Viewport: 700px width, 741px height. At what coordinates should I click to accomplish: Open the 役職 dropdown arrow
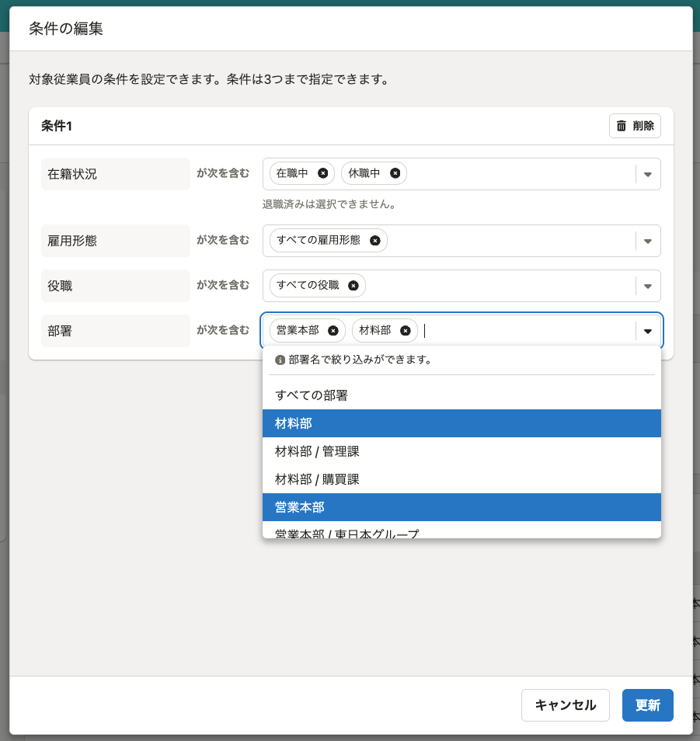(648, 286)
